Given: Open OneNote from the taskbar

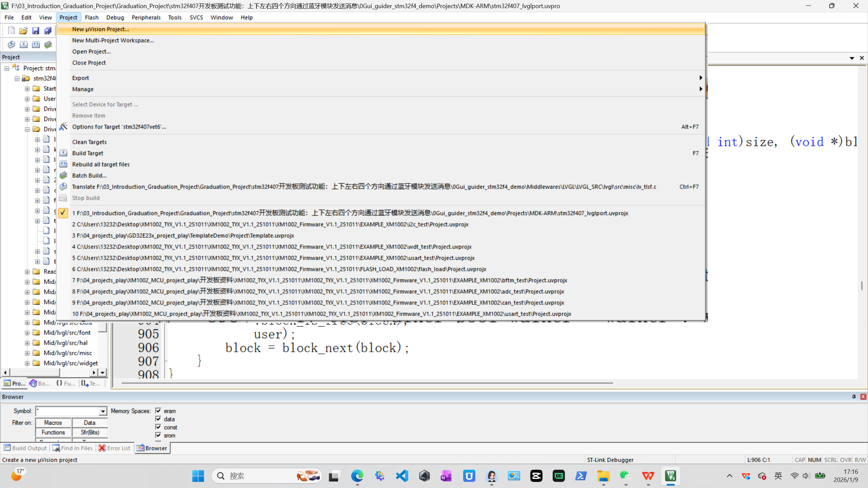Looking at the screenshot, I should (447, 476).
